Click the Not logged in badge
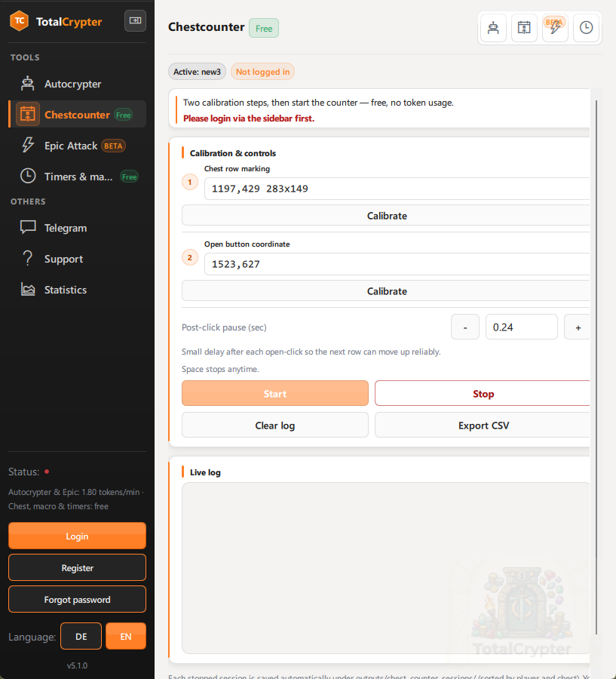 (x=262, y=72)
